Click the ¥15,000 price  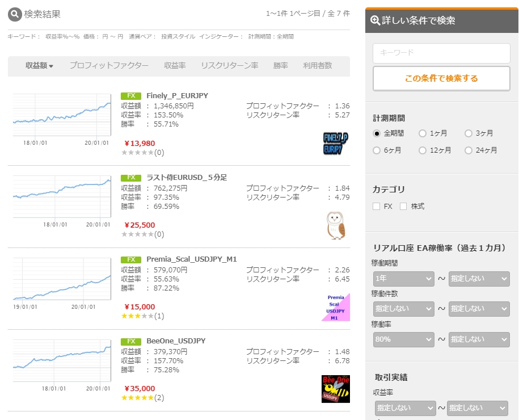click(x=140, y=307)
